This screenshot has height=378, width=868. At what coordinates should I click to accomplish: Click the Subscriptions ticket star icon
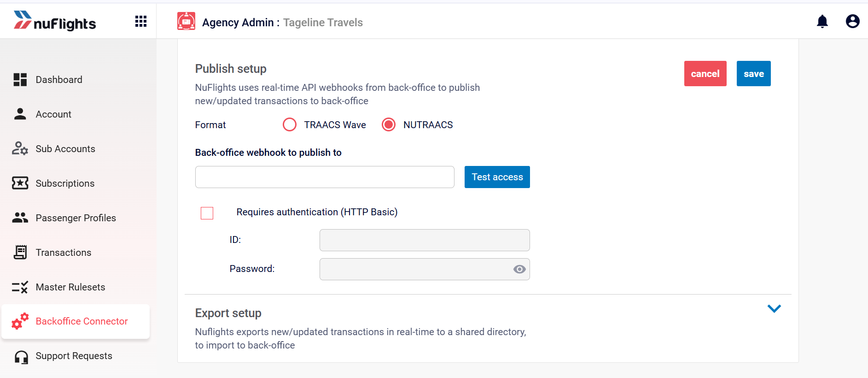click(x=20, y=183)
